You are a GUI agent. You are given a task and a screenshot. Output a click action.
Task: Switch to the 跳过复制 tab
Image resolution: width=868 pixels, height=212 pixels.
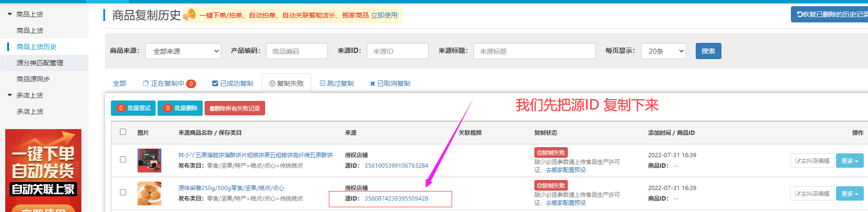[337, 83]
